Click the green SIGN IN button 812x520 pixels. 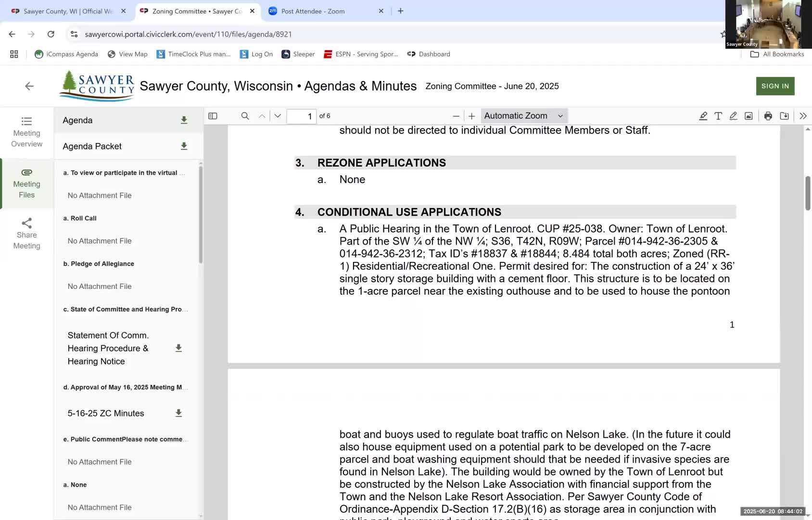coord(775,86)
